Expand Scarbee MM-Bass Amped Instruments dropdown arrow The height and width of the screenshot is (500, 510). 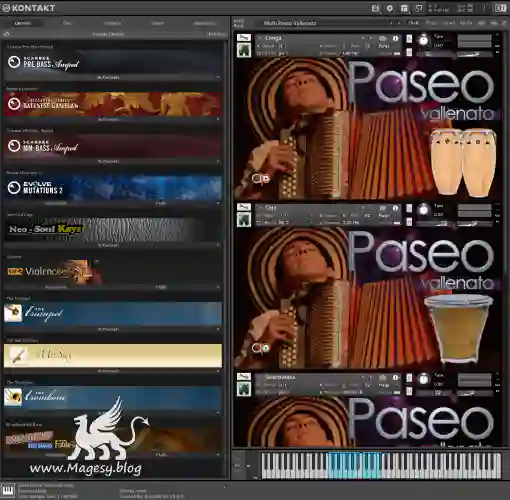(x=218, y=161)
